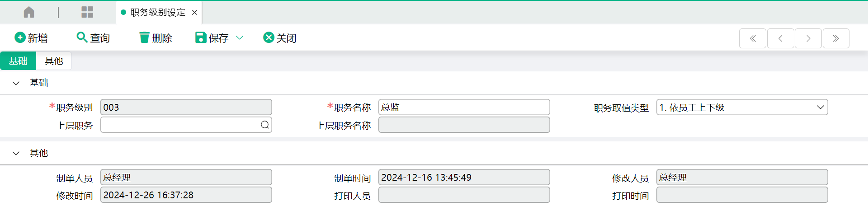Collapse the 基础 section

[16, 83]
